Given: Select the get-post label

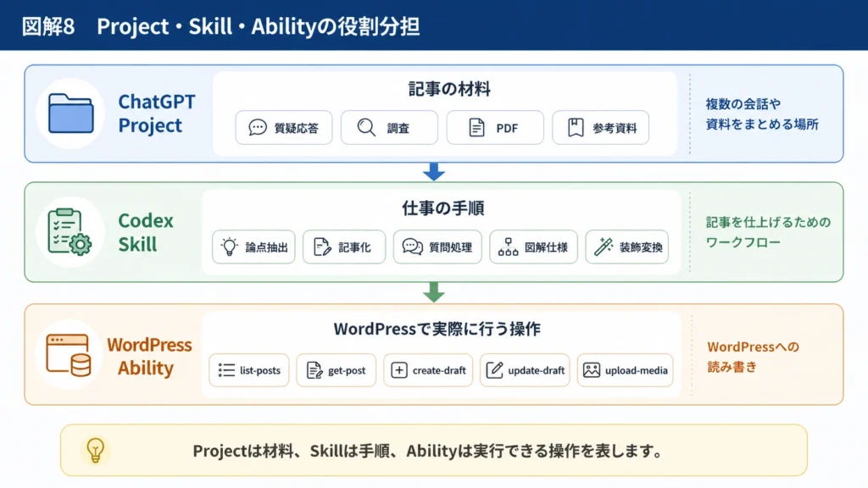Looking at the screenshot, I should [347, 371].
